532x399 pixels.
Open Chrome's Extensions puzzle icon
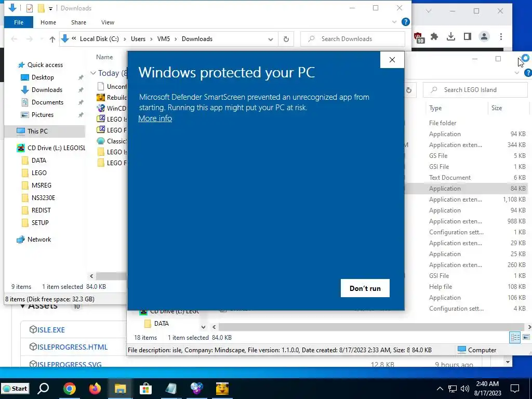pyautogui.click(x=434, y=37)
